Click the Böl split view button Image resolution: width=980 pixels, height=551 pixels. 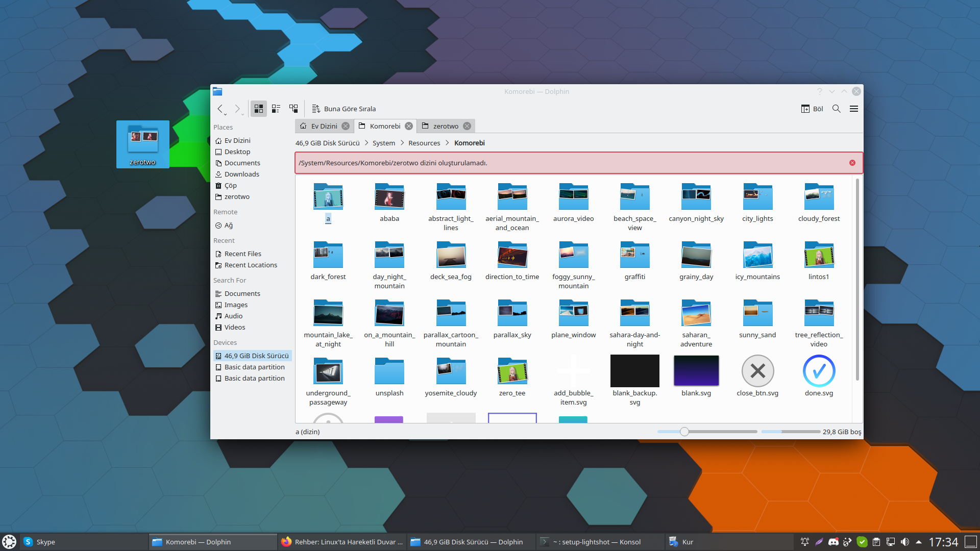(812, 109)
